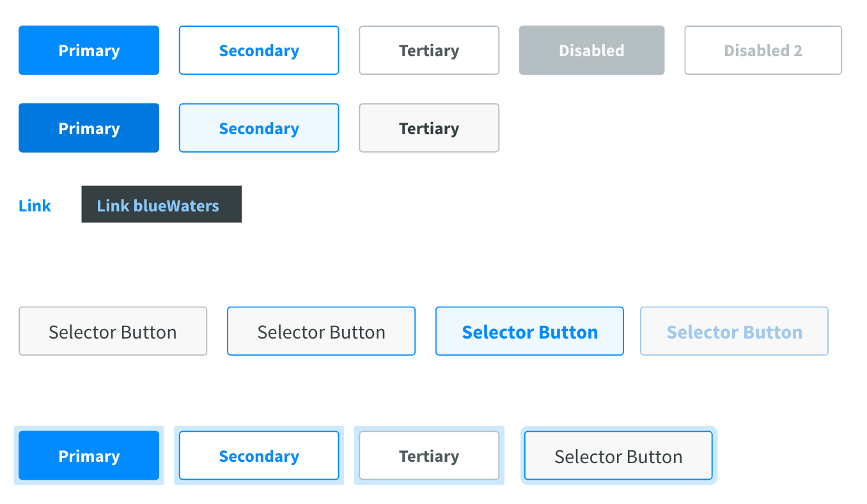Click the light-filled Secondary button
Image resolution: width=867 pixels, height=504 pixels.
pos(258,128)
